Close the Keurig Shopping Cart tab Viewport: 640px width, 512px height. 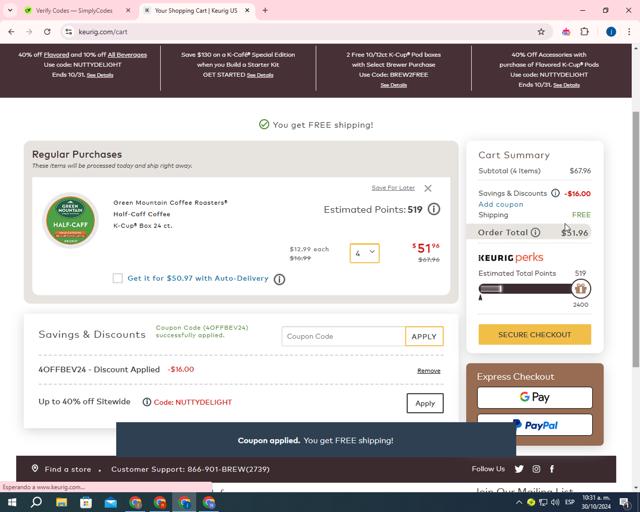(247, 11)
